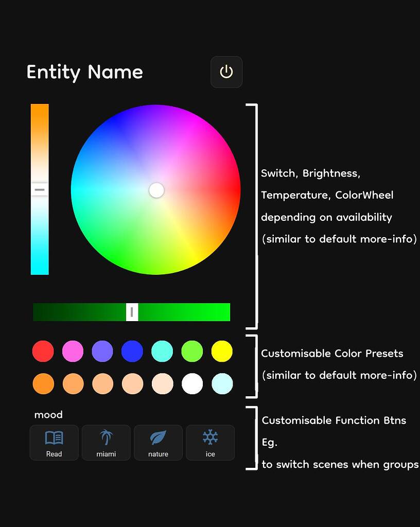The width and height of the screenshot is (420, 527).
Task: Choose the white color preset
Action: [192, 384]
